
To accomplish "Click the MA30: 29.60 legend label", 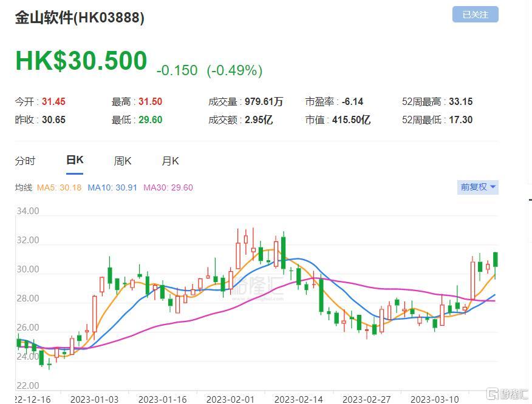I will (168, 187).
